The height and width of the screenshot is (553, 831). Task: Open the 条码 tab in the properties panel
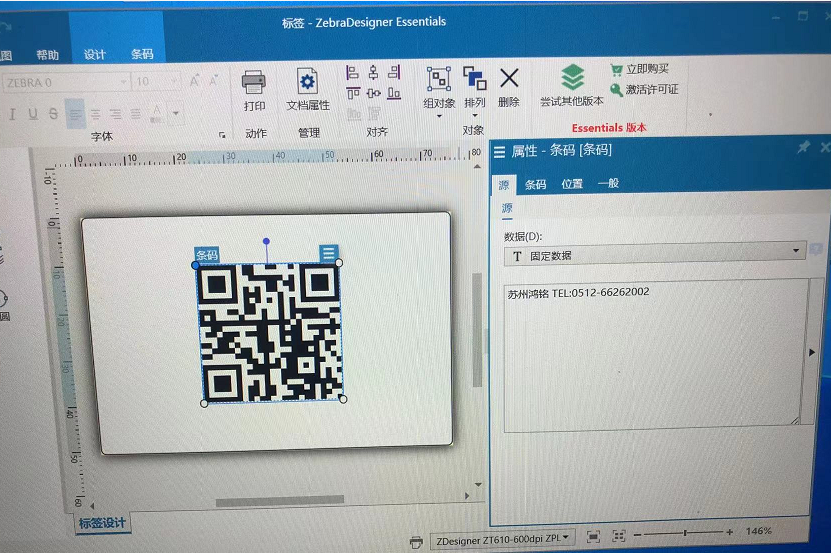coord(535,184)
